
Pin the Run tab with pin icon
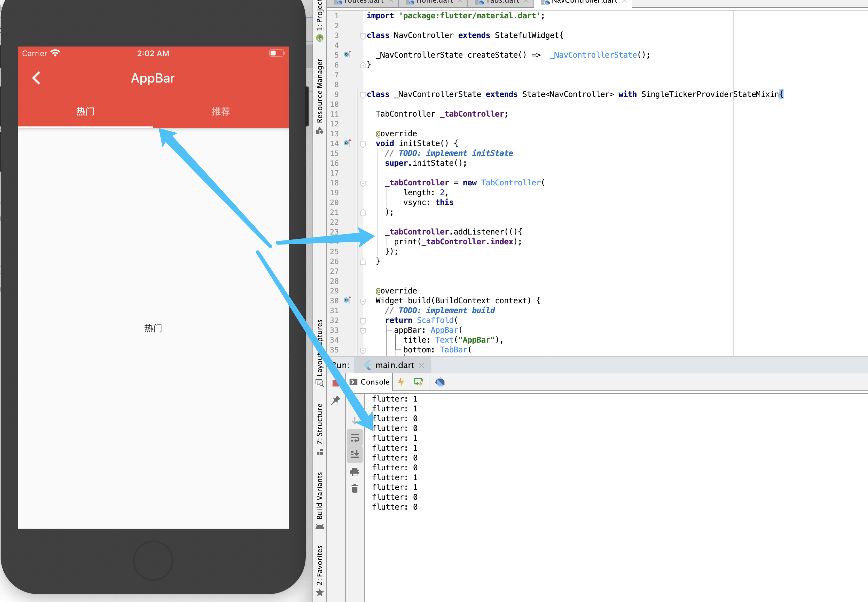coord(335,400)
